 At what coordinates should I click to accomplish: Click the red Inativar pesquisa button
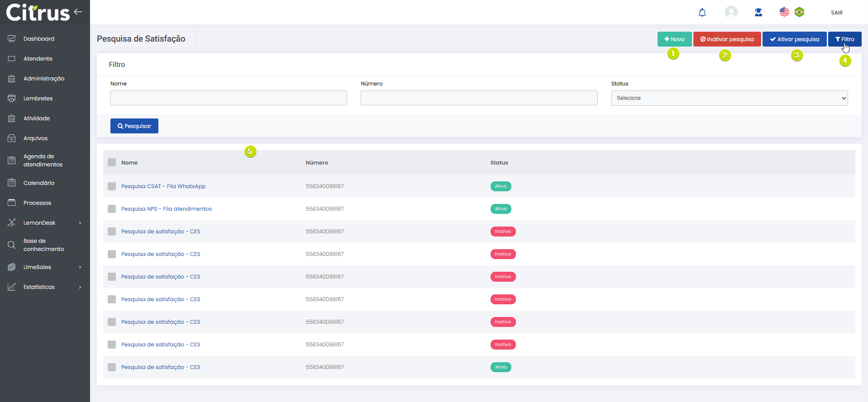[727, 39]
